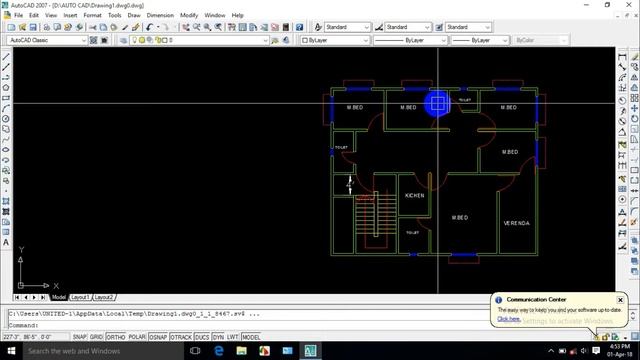
Task: Toggle ORTHO mode in status bar
Action: click(116, 337)
